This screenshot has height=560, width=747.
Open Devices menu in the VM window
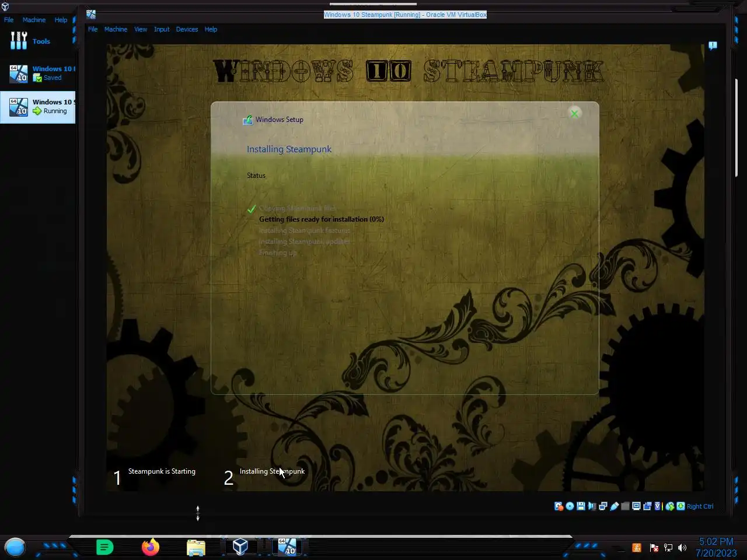point(187,29)
